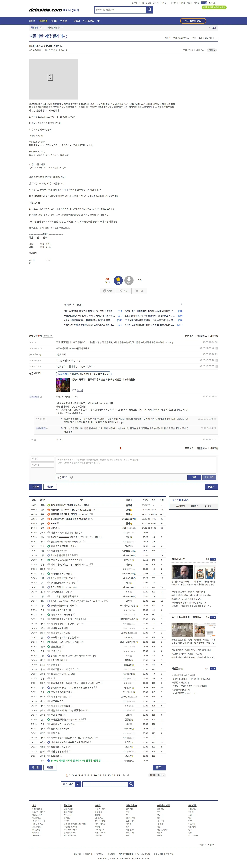Click the news thumbnail image in 댓글돌이 row
This screenshot has width=247, height=868.
point(63,384)
